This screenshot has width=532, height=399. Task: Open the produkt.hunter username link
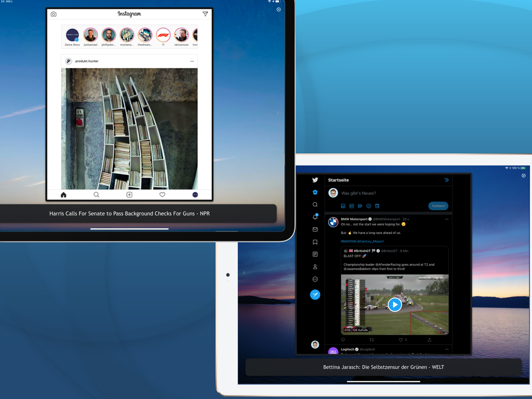coord(87,61)
